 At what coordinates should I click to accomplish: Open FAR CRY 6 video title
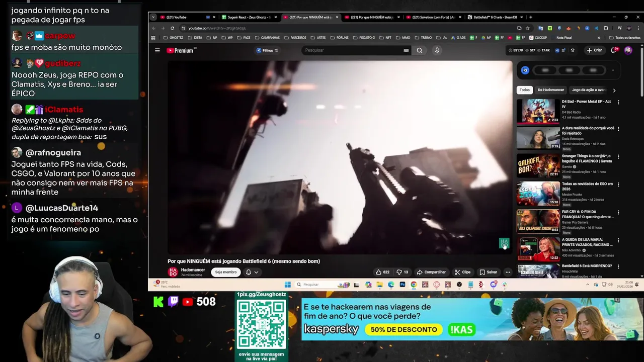[x=588, y=214]
